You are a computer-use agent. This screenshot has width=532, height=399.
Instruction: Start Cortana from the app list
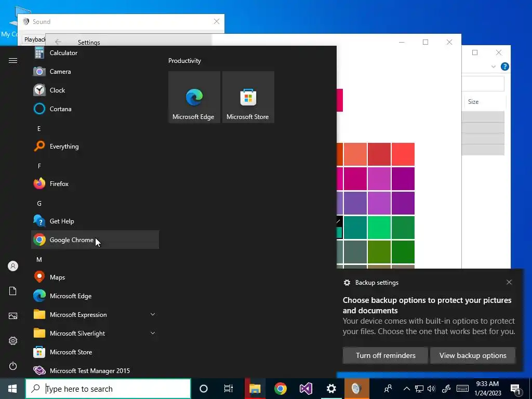95,109
